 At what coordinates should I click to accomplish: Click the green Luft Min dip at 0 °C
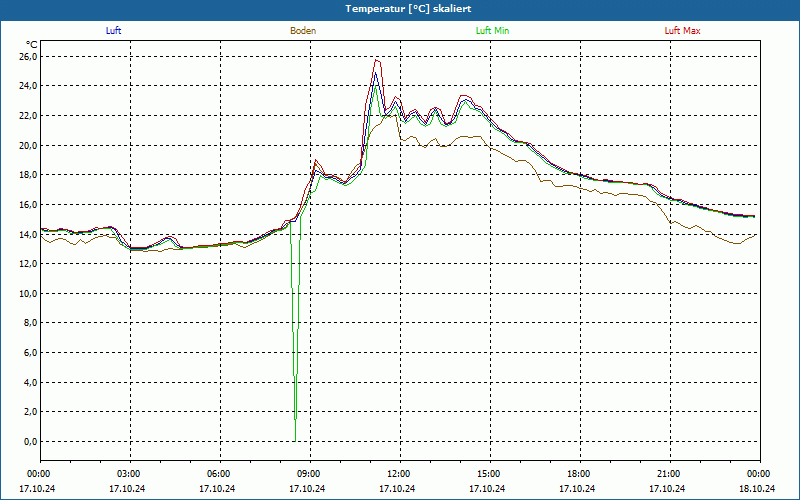[295, 440]
